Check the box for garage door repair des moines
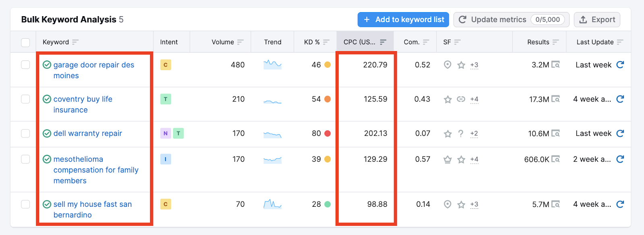This screenshot has width=644, height=235. [25, 65]
